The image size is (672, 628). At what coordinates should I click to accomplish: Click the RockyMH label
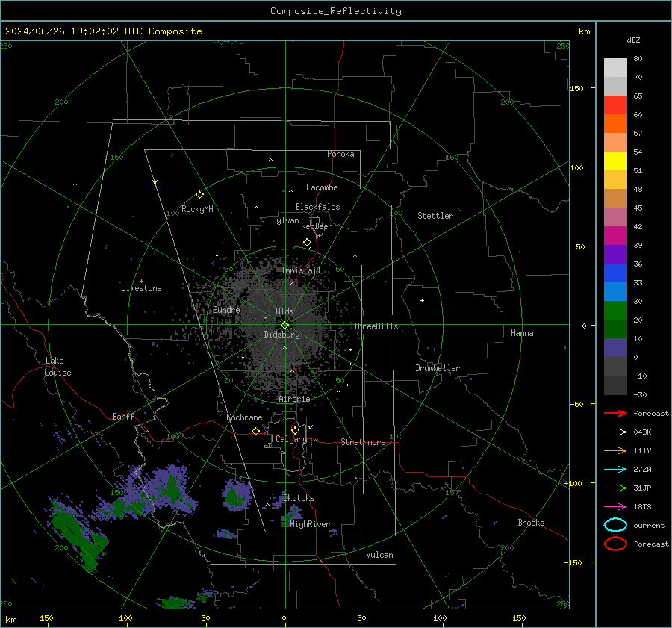coord(197,209)
